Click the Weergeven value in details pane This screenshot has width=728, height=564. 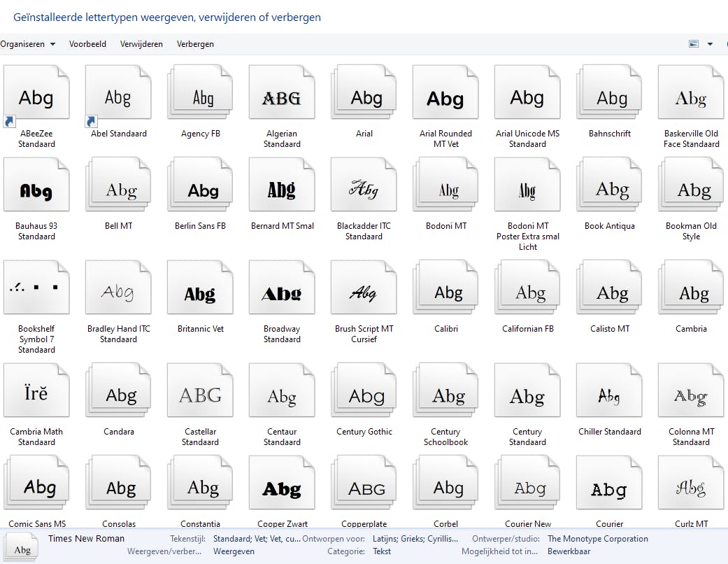click(234, 551)
